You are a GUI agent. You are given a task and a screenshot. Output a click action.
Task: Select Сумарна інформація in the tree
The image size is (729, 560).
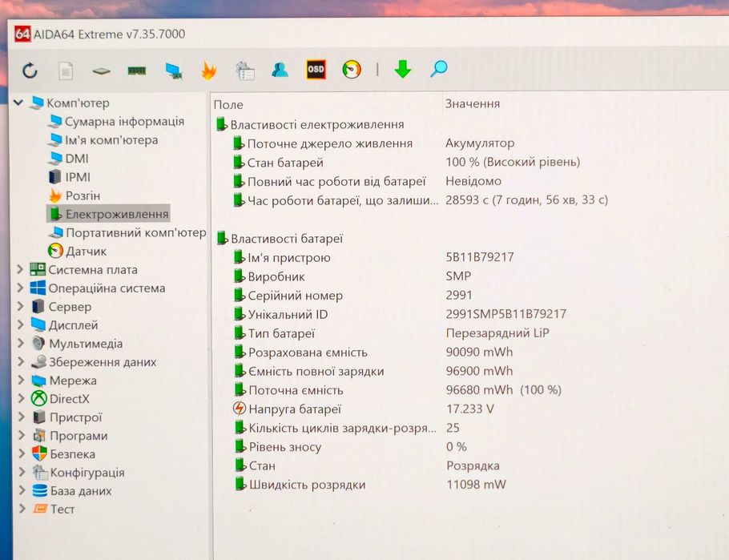(x=116, y=122)
